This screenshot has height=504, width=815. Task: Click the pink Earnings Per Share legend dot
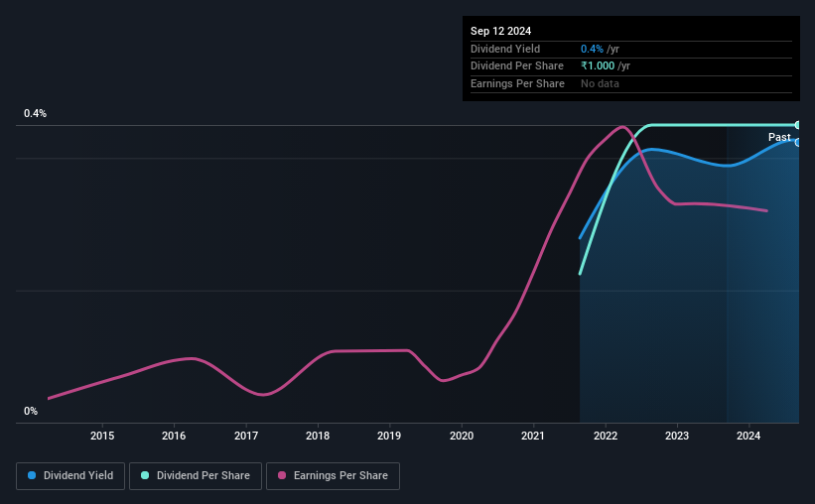pos(282,475)
